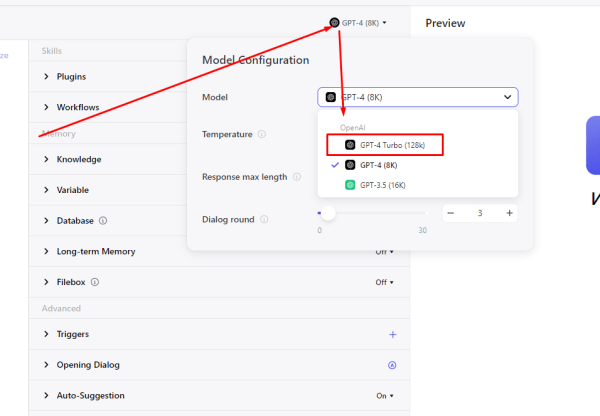Click the Response max length info icon

(x=297, y=177)
